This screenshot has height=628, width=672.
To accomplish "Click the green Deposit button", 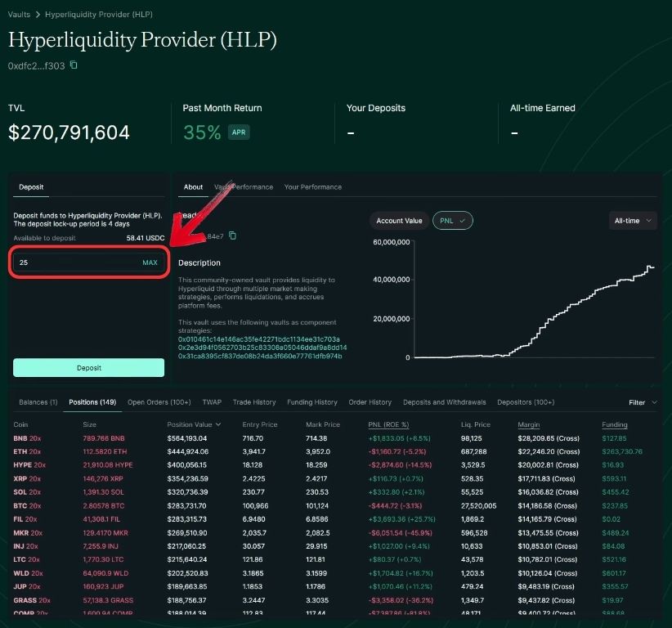I will [89, 368].
